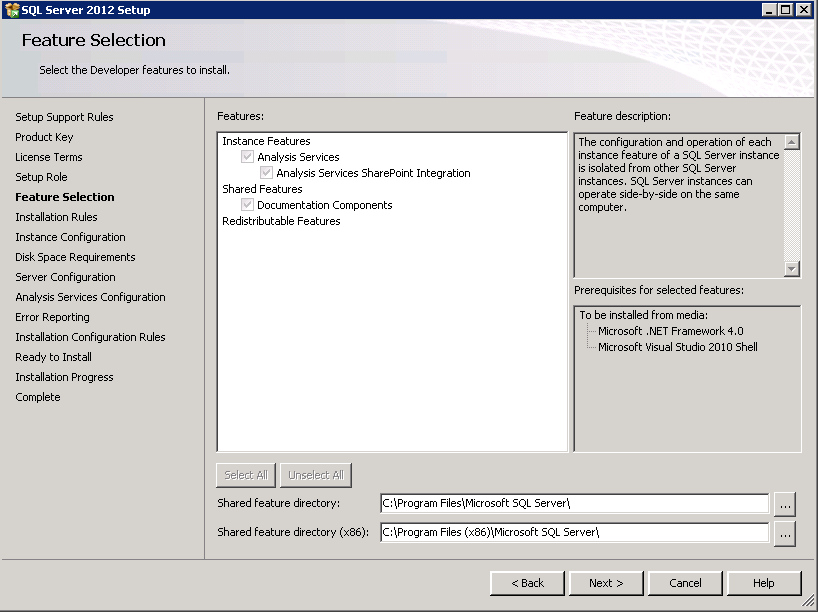Select the License Terms step
Image resolution: width=818 pixels, height=612 pixels.
pos(49,157)
